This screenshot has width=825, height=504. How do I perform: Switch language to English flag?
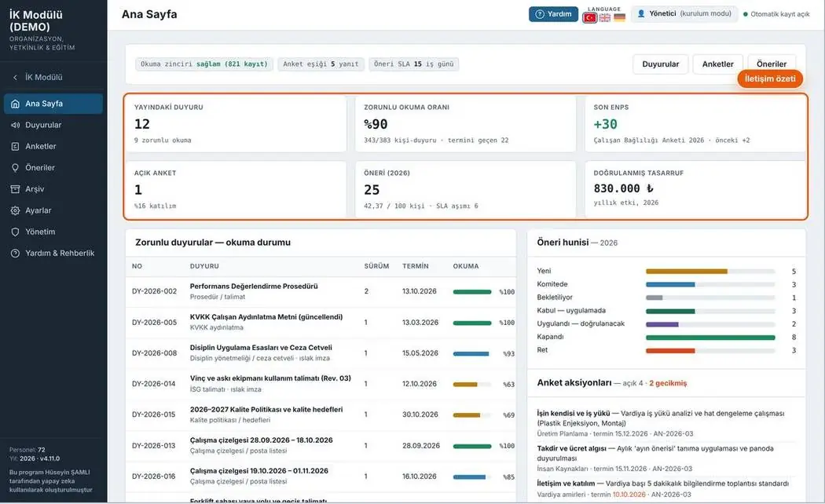pyautogui.click(x=605, y=18)
